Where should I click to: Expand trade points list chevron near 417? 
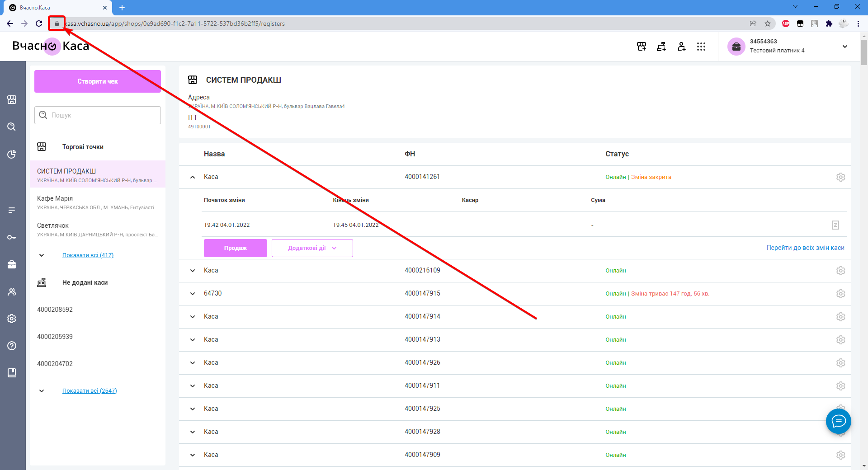coord(42,255)
